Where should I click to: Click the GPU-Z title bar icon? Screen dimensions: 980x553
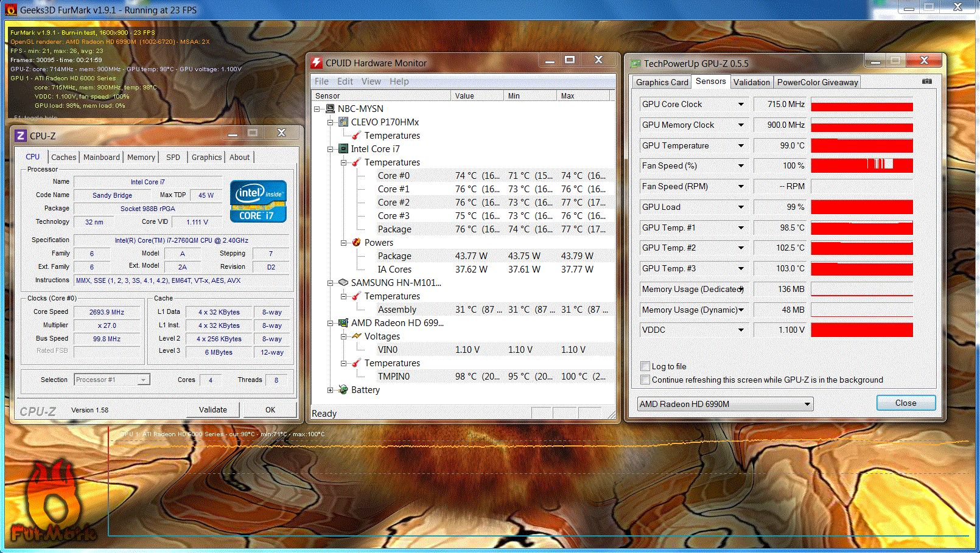[x=635, y=63]
